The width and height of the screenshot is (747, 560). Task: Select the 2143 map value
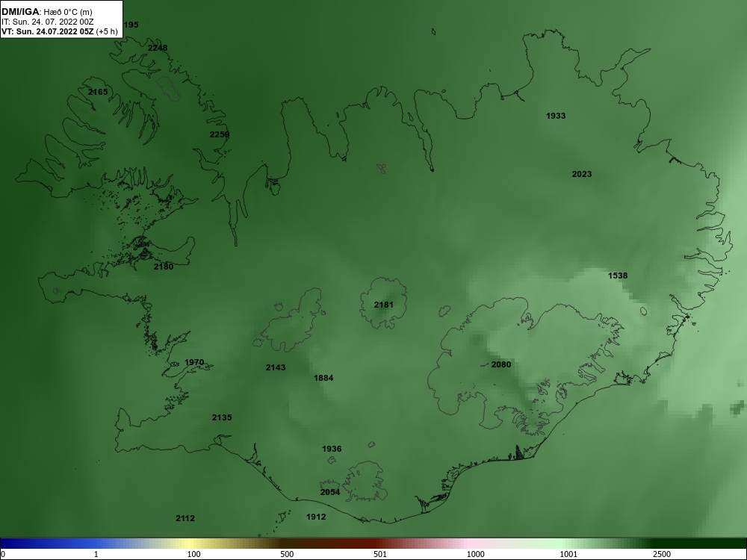click(276, 367)
